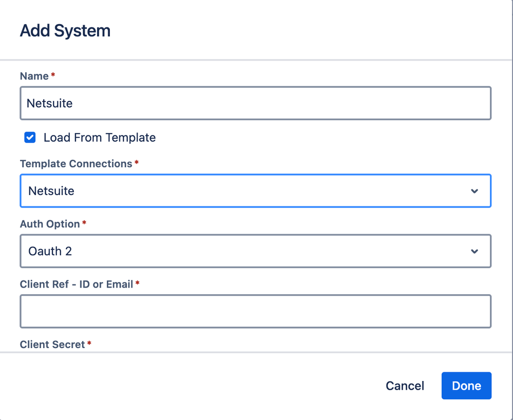Confirm with the Done button
The width and height of the screenshot is (513, 420).
466,386
